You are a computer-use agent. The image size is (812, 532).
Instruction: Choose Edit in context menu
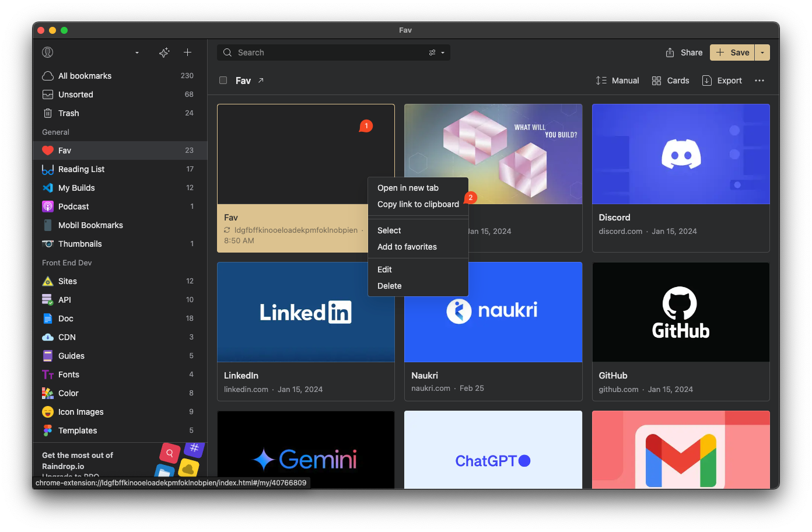[x=418, y=269]
